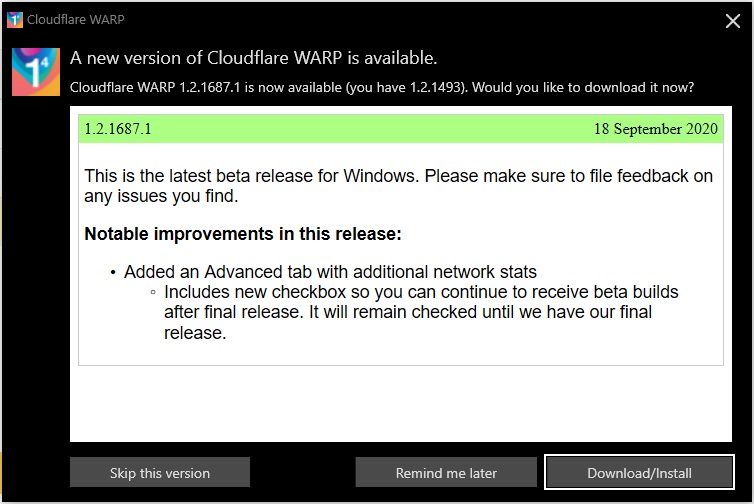Click the large WARP logo
Viewport: 754px width, 504px height.
[36, 70]
